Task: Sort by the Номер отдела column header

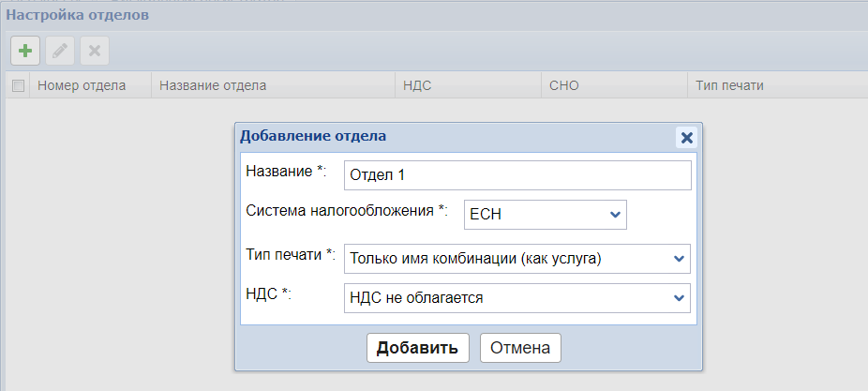Action: [x=82, y=85]
